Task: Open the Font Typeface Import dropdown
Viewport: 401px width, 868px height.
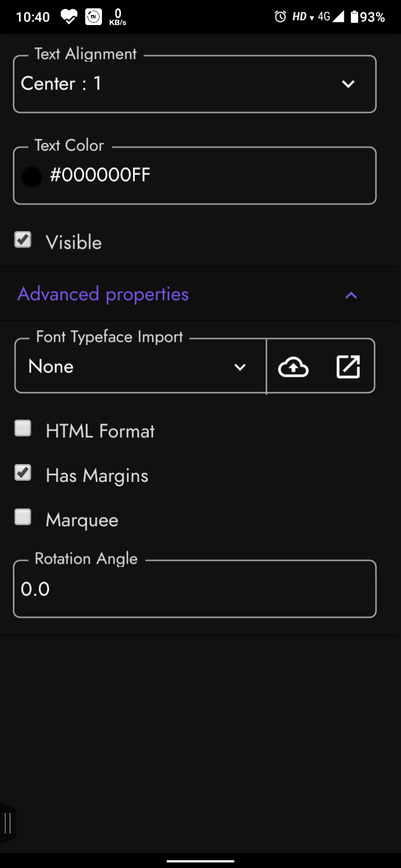Action: click(139, 367)
